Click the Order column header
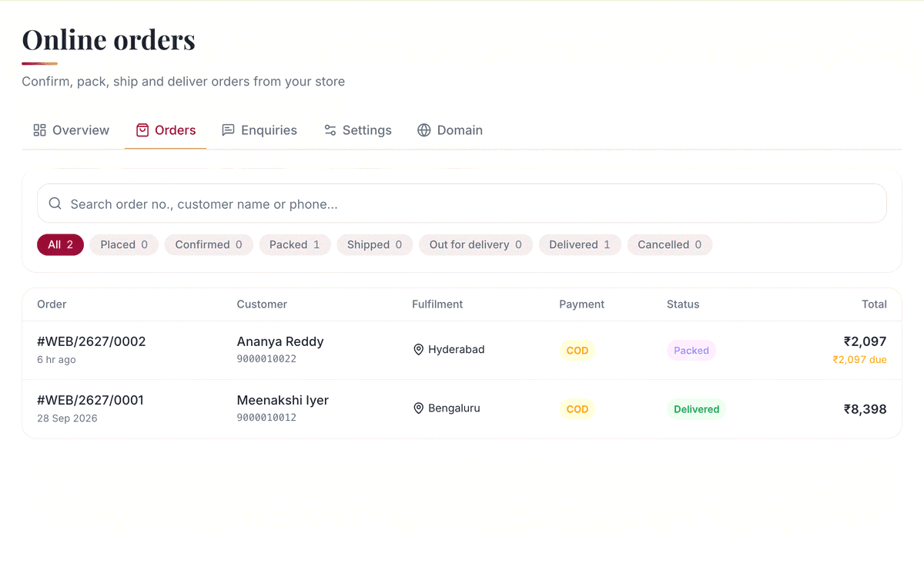 pos(52,304)
